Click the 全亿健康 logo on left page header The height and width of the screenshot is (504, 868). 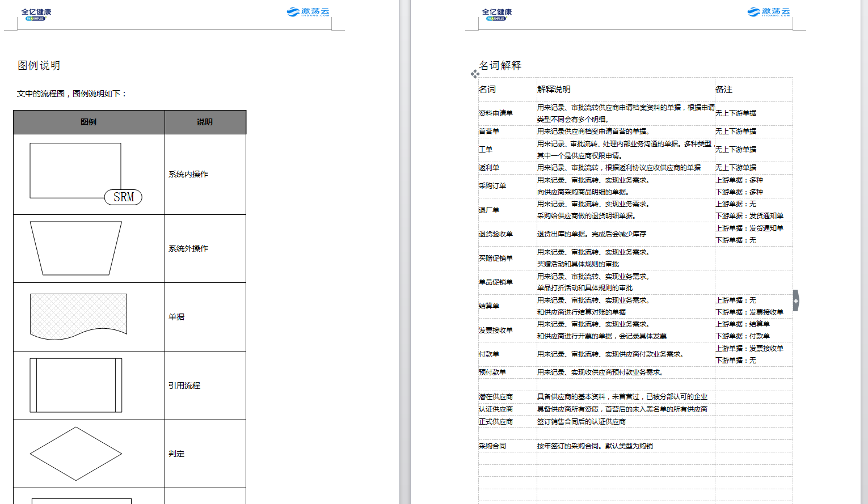[36, 14]
